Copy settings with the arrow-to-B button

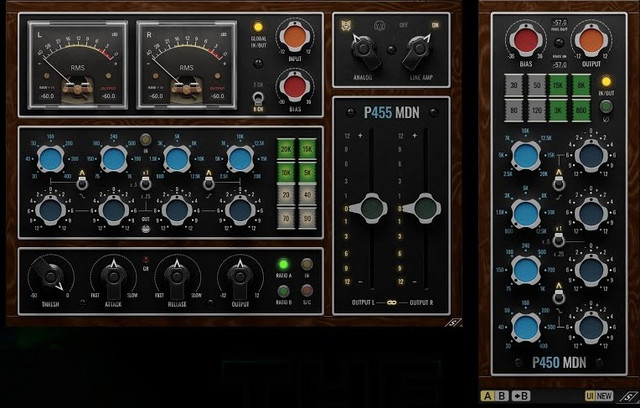(521, 396)
